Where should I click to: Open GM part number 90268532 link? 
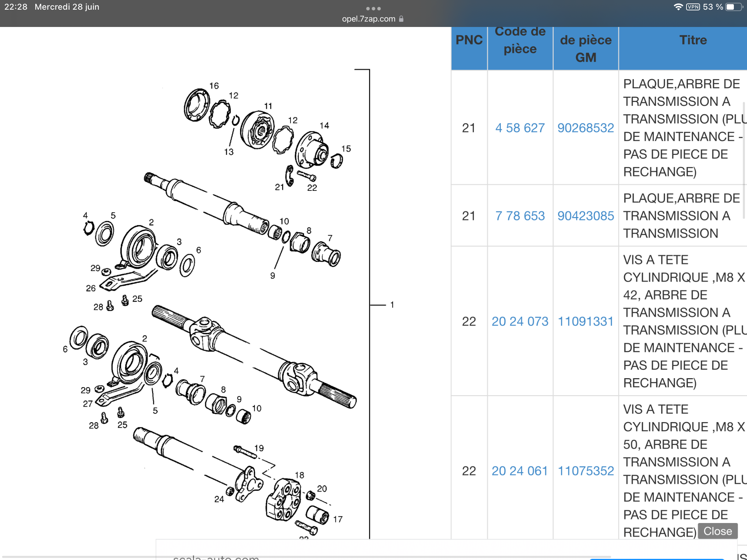click(585, 128)
